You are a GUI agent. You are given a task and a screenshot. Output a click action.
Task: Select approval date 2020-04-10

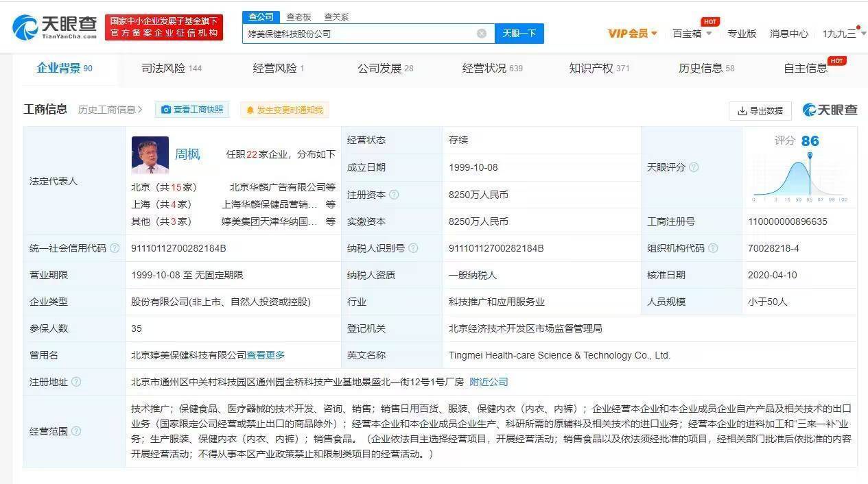(x=773, y=275)
